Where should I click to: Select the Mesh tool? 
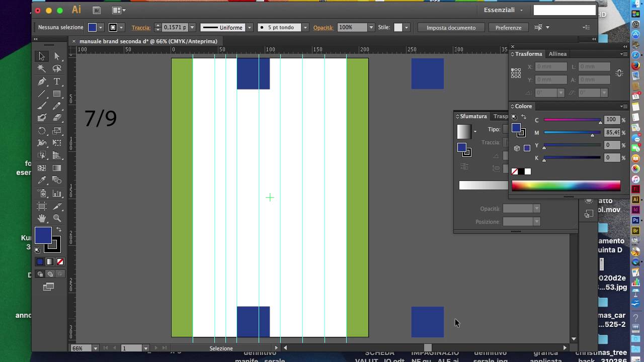click(42, 168)
